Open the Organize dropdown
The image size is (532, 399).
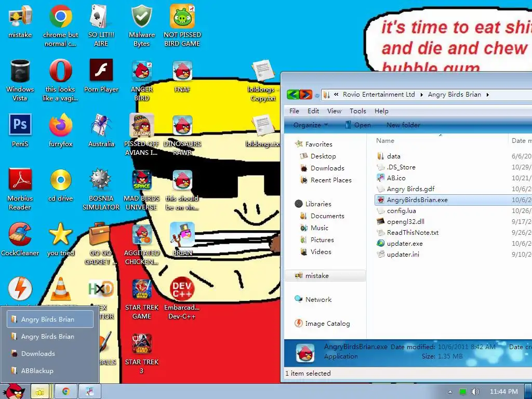311,125
